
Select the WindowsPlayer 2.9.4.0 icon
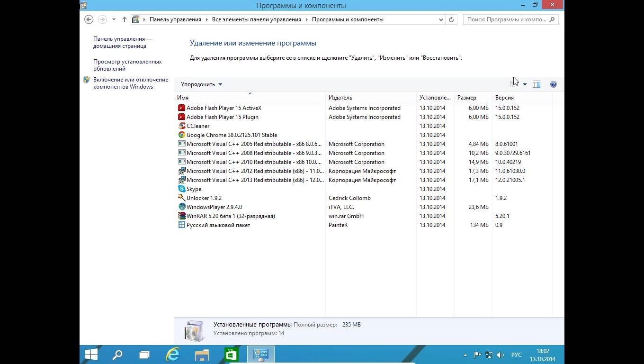tap(181, 207)
